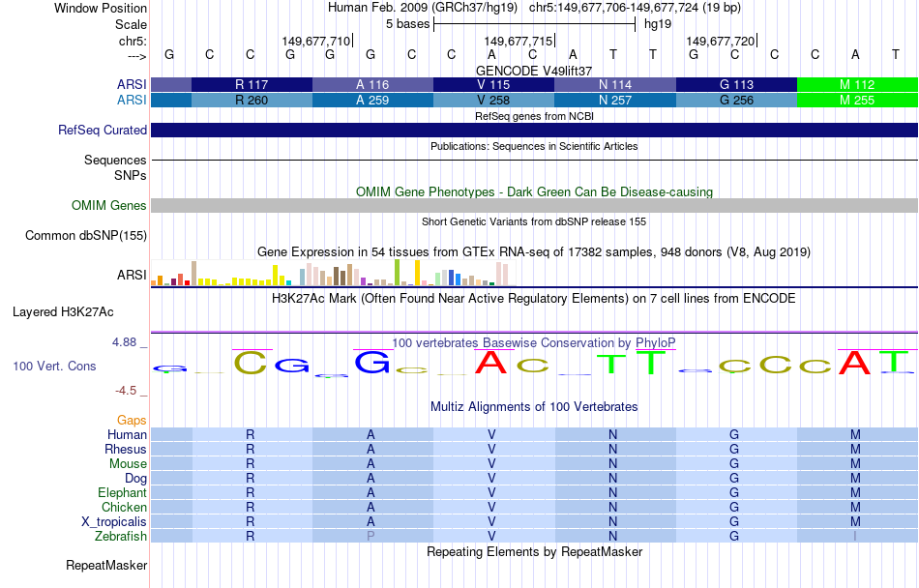
Task: Click the N 257 codon block
Action: point(615,101)
